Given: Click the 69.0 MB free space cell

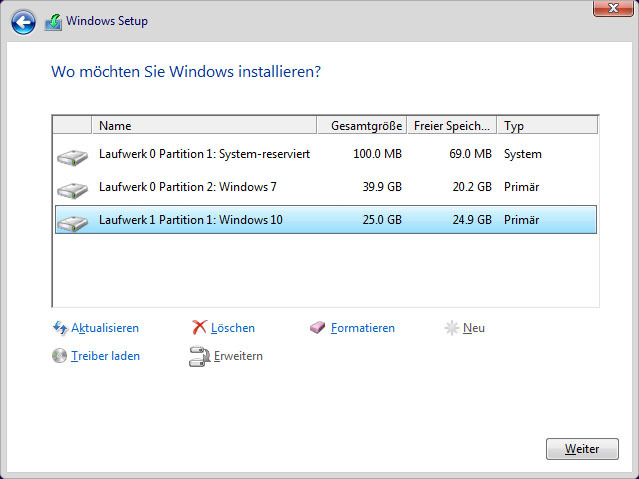Looking at the screenshot, I should (470, 154).
